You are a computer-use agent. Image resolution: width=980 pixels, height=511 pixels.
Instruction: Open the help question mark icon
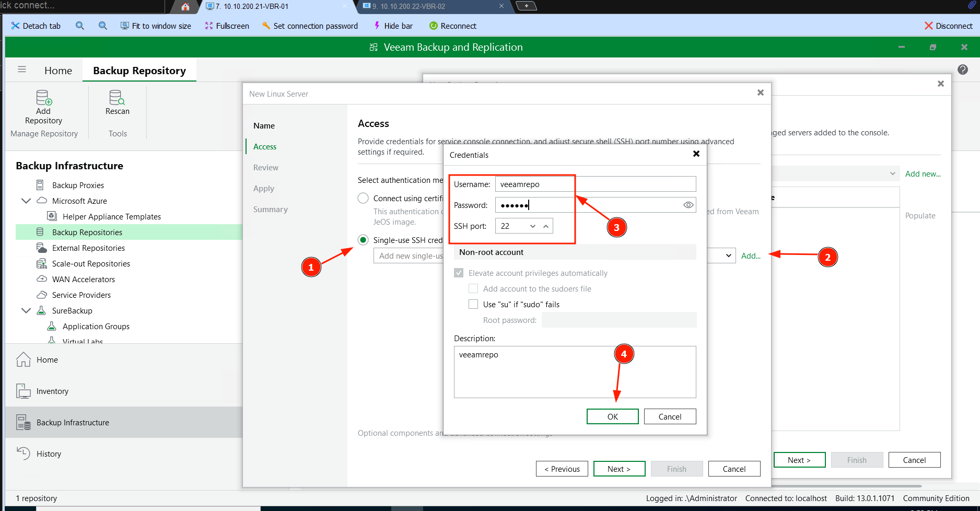pos(963,69)
